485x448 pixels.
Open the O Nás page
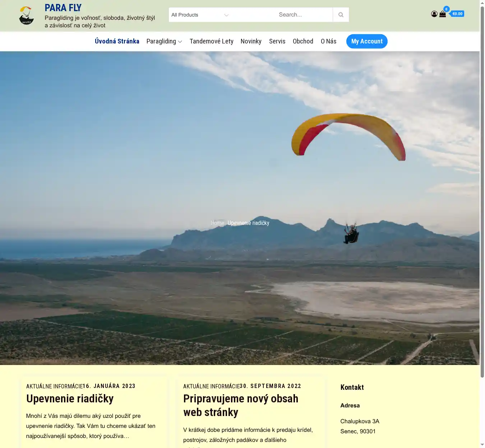tap(328, 41)
